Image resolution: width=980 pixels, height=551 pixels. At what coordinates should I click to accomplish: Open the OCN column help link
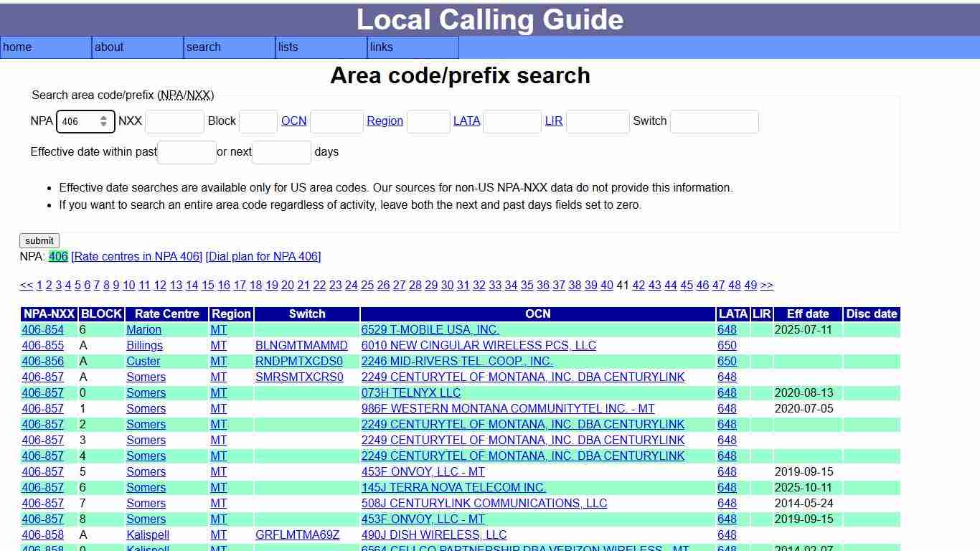(x=293, y=121)
